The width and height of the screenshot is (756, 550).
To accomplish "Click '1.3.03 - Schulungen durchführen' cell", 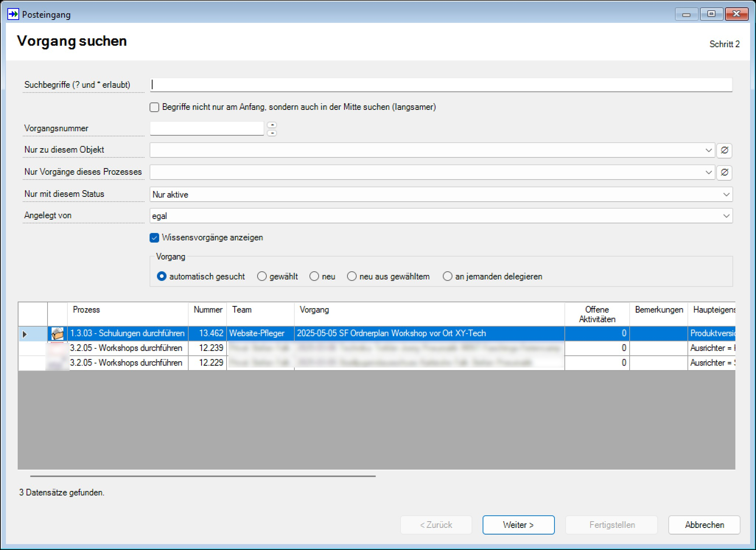I will (128, 334).
